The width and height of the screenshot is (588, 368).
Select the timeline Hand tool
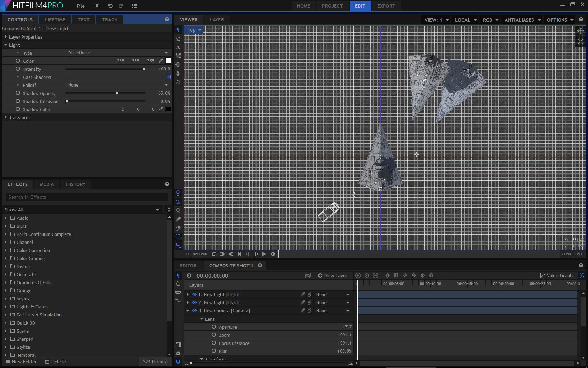(x=178, y=284)
